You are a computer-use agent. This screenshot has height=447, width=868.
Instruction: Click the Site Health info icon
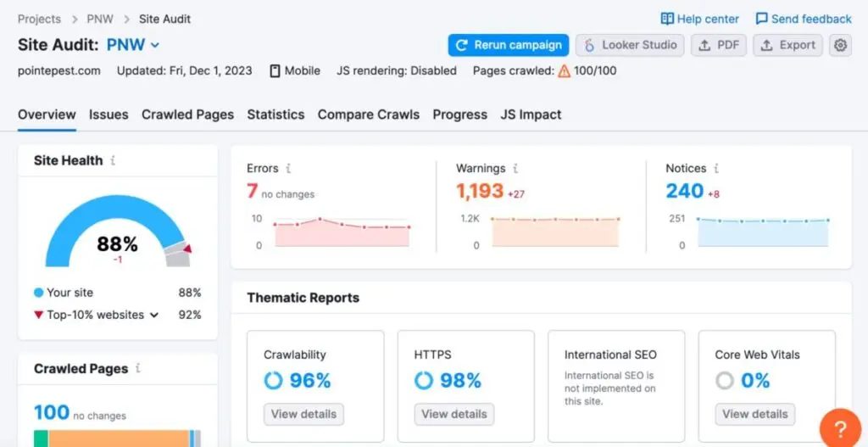(114, 160)
